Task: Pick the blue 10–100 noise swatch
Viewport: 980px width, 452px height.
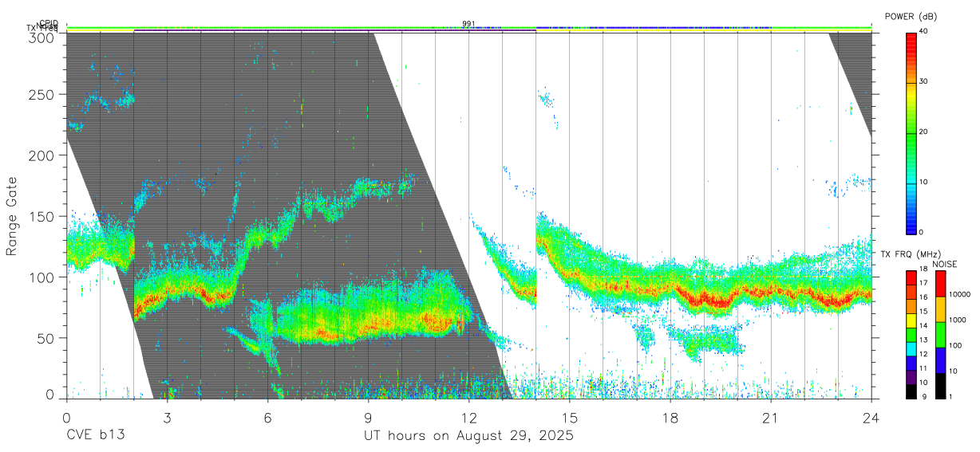Action: click(940, 359)
